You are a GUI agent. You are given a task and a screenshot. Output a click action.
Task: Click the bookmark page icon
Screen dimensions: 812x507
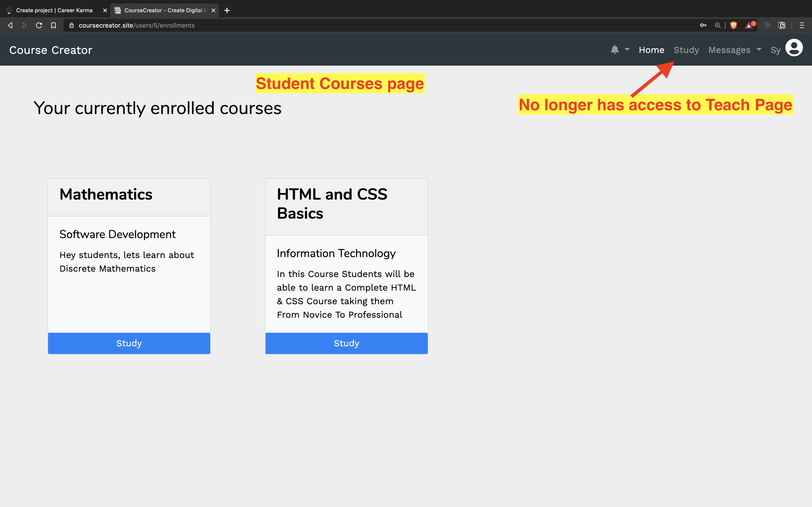point(53,26)
